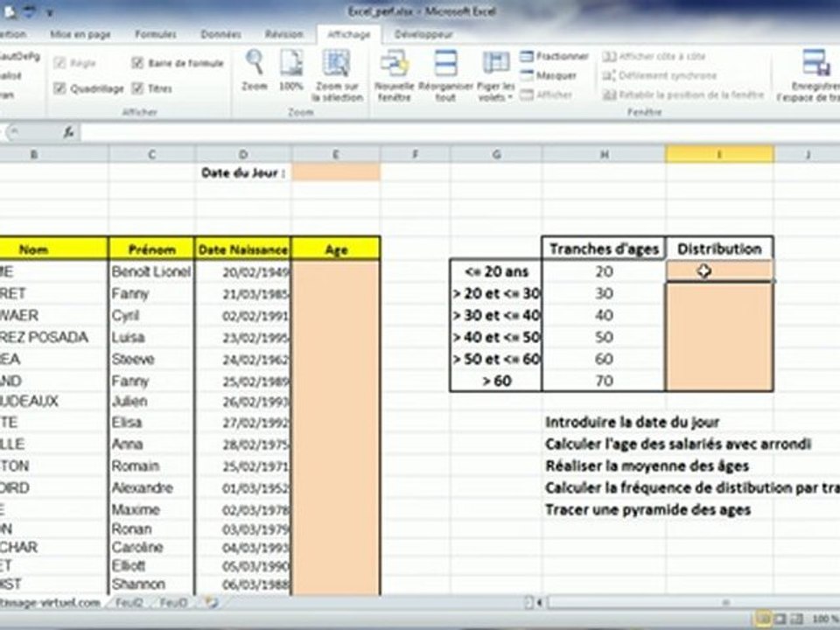Screen dimensions: 840x630
Task: Click the '> 60' label cell
Action: (x=496, y=381)
